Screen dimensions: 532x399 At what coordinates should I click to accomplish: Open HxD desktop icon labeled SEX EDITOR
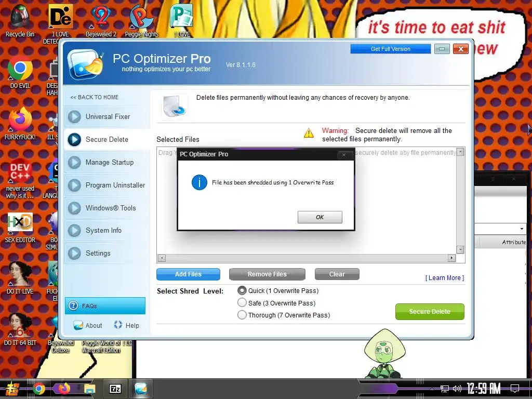[20, 227]
